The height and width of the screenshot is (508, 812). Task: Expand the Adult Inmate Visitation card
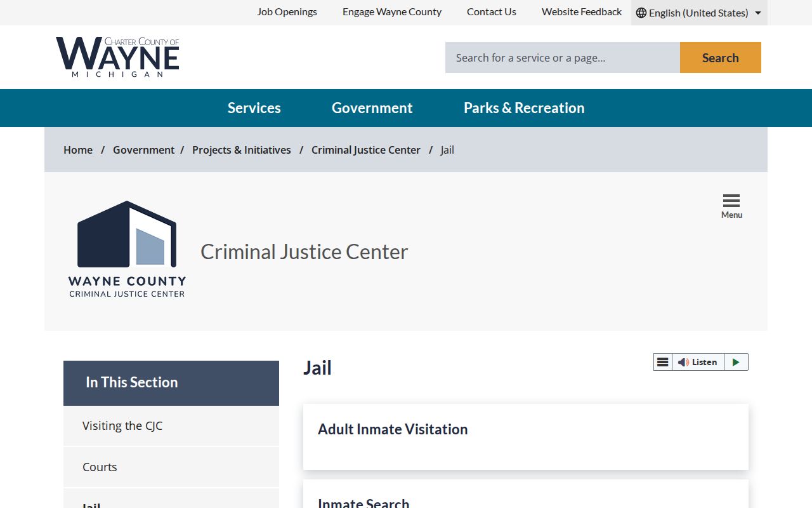pyautogui.click(x=526, y=437)
